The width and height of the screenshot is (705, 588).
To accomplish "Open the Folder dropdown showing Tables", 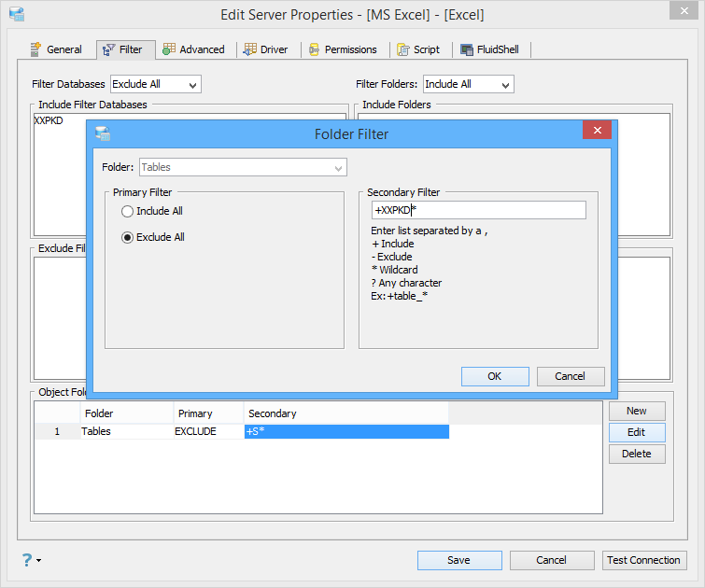I will (x=243, y=167).
